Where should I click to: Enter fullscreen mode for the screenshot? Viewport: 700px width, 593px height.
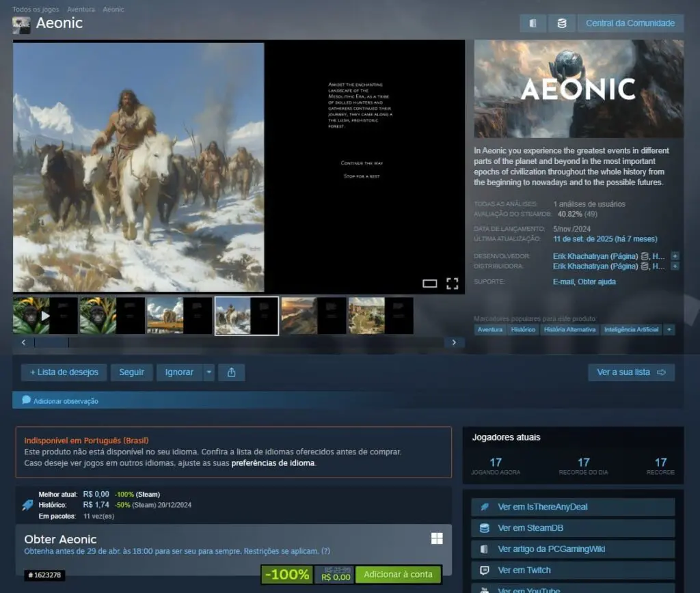pyautogui.click(x=452, y=283)
